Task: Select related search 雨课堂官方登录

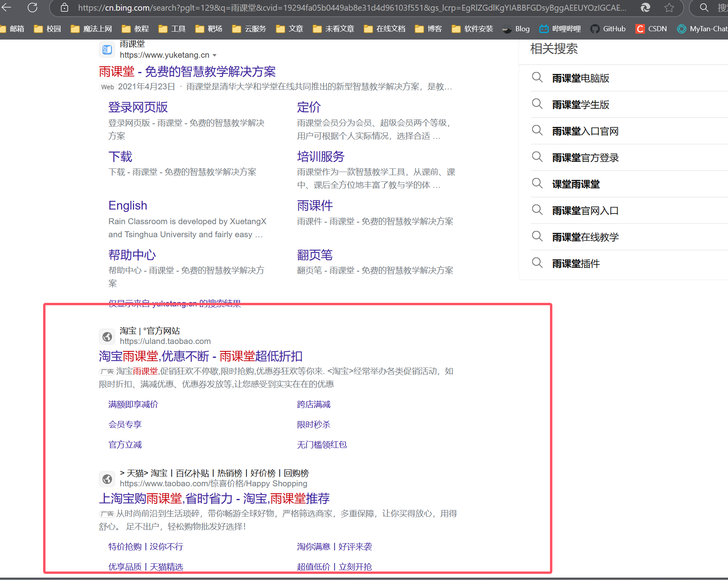Action: click(585, 158)
